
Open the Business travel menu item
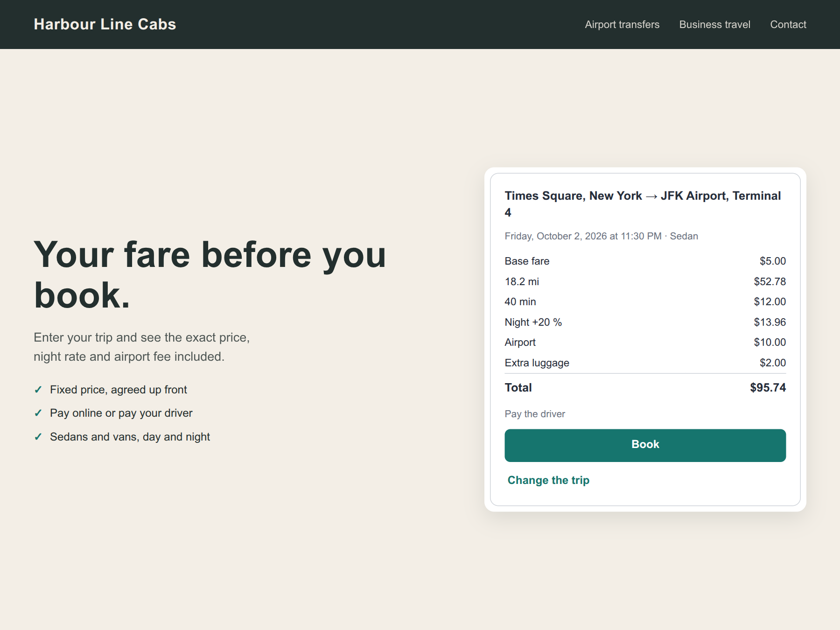pos(714,24)
